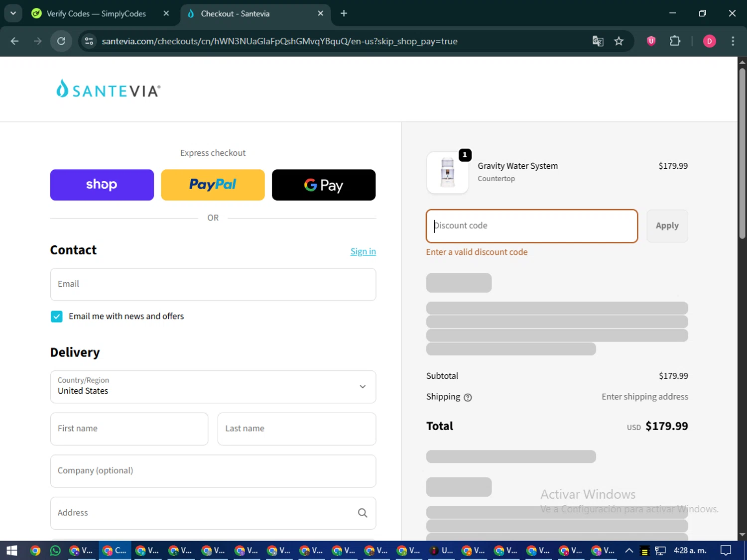The height and width of the screenshot is (560, 747).
Task: Open the taskbar item labeled U...
Action: (x=442, y=551)
